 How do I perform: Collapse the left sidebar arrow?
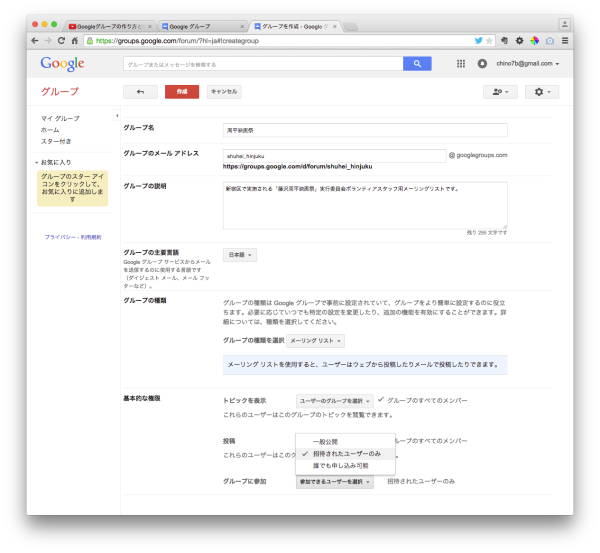pos(117,115)
